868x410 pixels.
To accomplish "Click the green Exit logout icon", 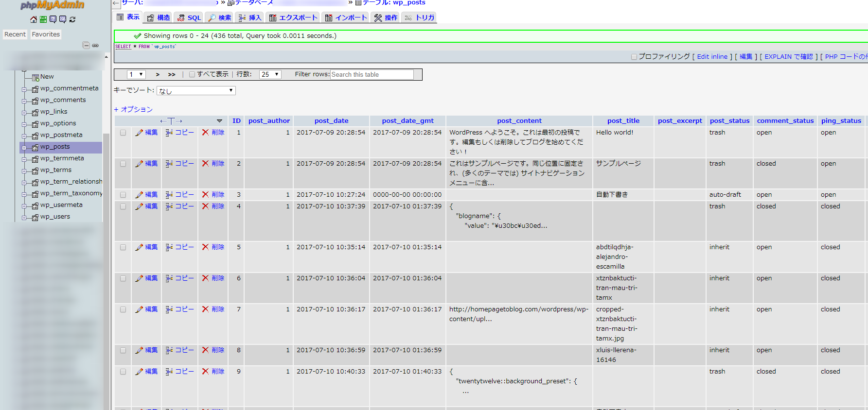I will point(43,19).
